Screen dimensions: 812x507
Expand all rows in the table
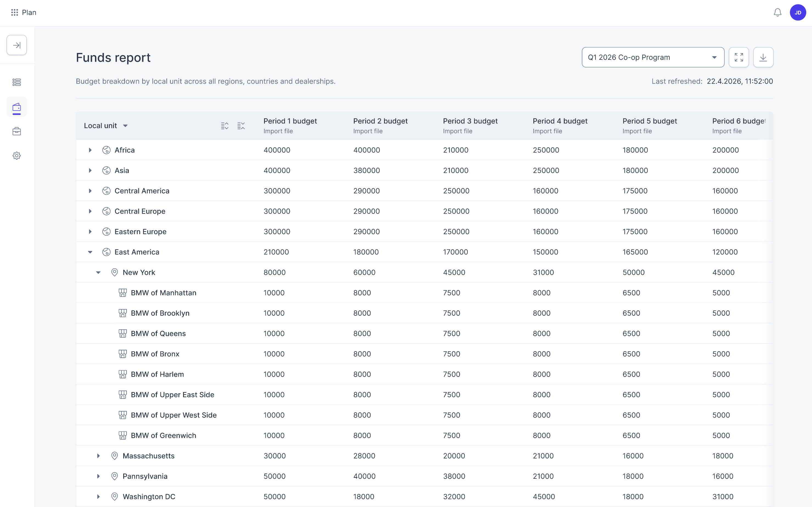point(225,126)
